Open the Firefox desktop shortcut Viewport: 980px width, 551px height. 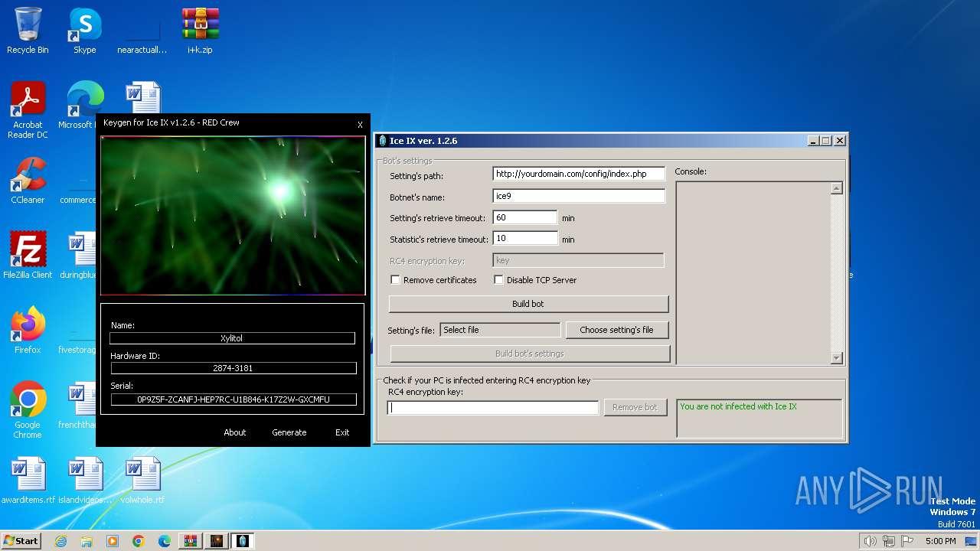click(28, 331)
